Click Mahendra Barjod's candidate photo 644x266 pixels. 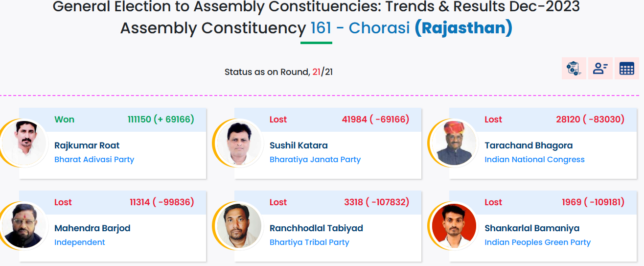[x=24, y=226]
